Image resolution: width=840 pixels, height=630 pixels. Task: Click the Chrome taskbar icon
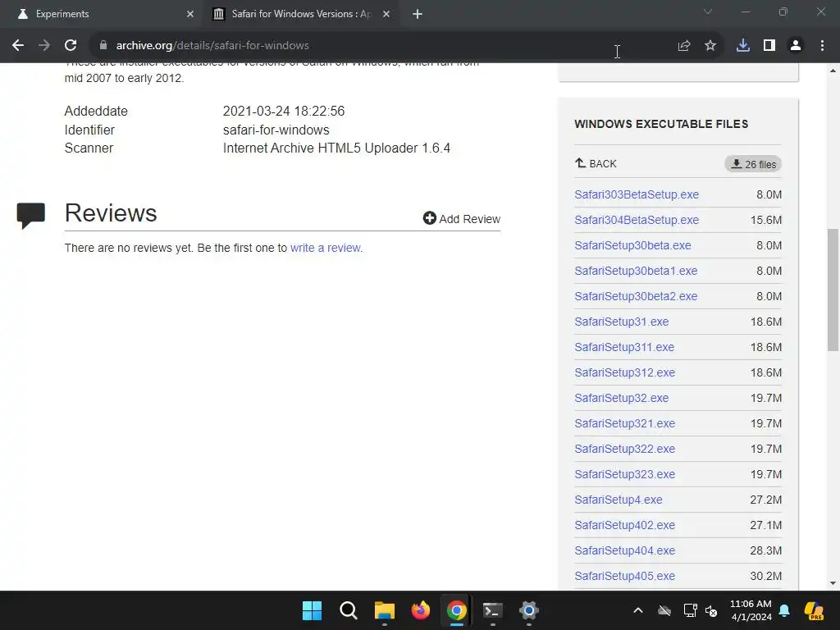456,610
